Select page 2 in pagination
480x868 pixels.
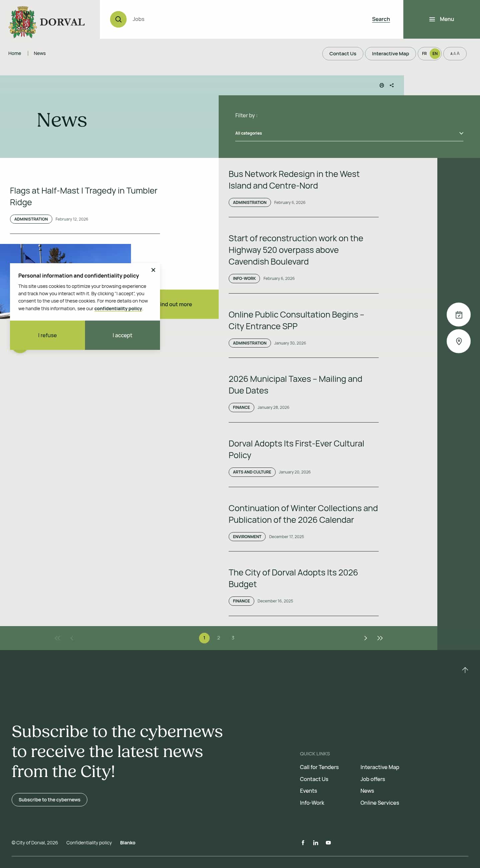[218, 638]
